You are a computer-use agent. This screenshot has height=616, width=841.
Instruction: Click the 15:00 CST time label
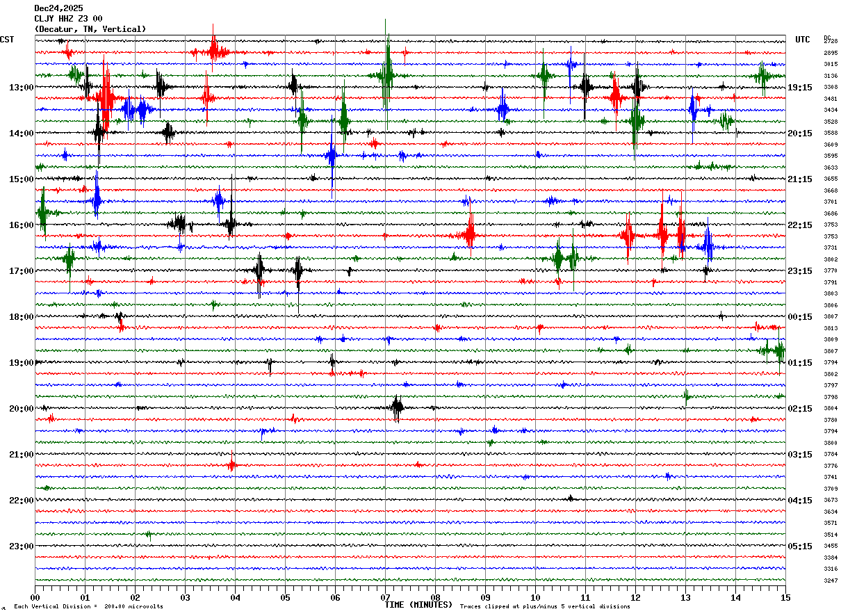tap(22, 179)
